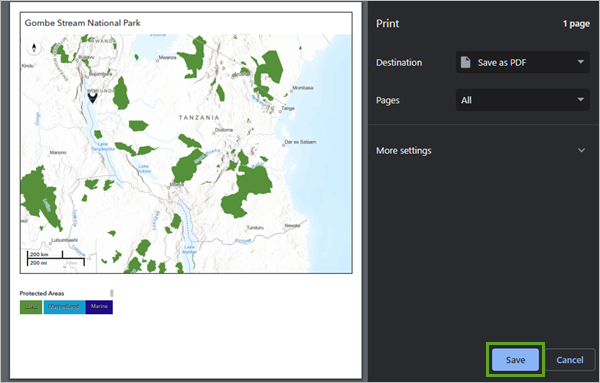
Task: Click the Mombasa city marker
Action: point(291,91)
